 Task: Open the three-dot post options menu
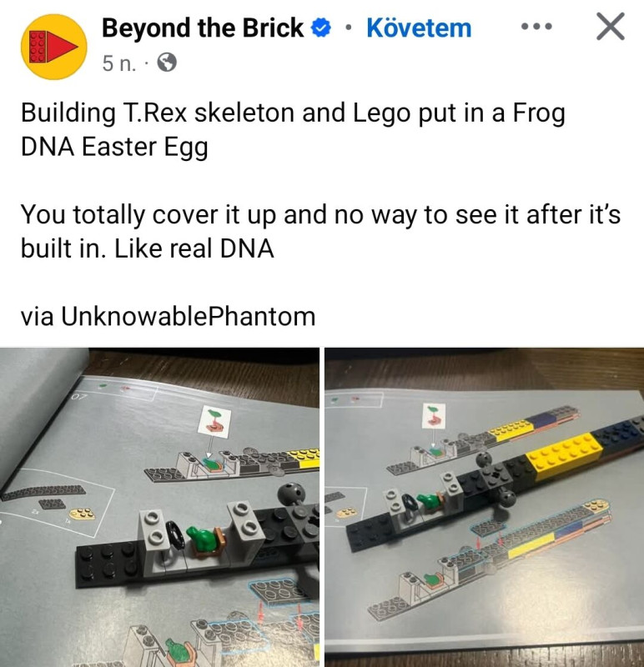(x=536, y=27)
